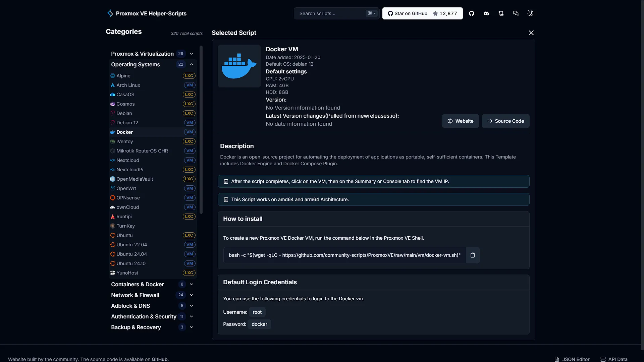Select the OpenWrt script entry

point(153,188)
